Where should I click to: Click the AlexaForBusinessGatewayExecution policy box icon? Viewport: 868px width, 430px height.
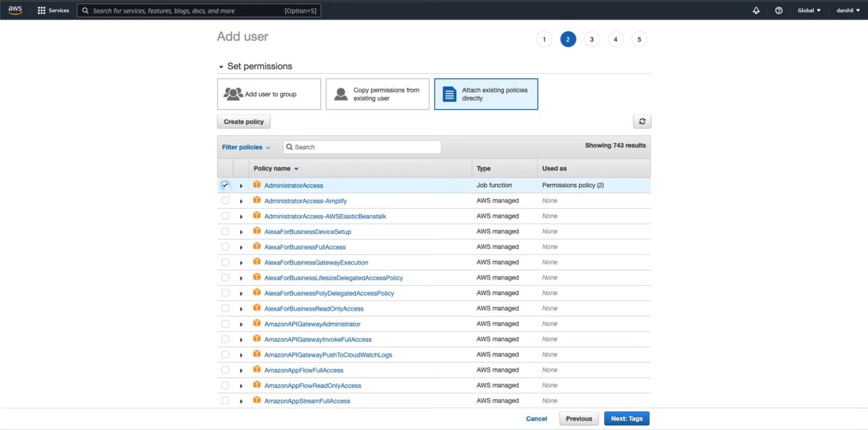[257, 262]
